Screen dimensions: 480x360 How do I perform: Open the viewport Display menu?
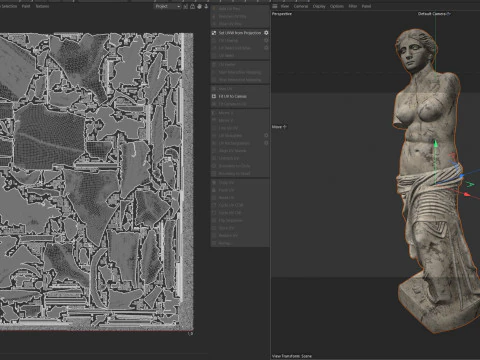coord(319,6)
